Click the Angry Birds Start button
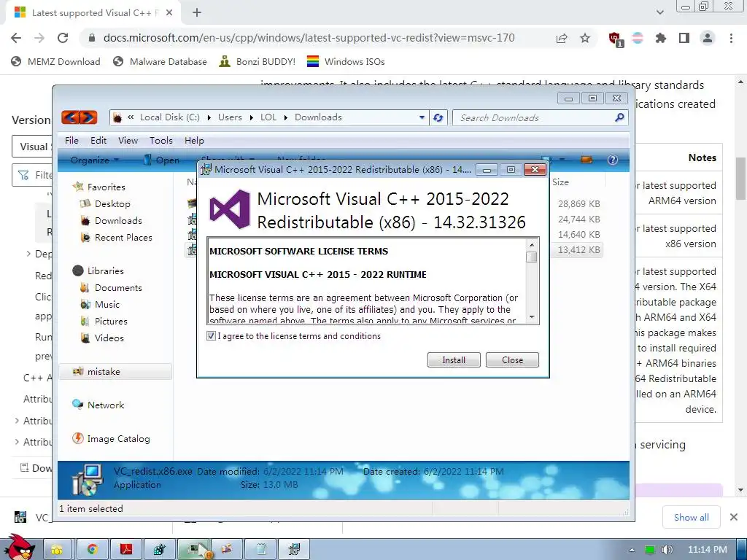747x560 pixels. click(x=20, y=548)
